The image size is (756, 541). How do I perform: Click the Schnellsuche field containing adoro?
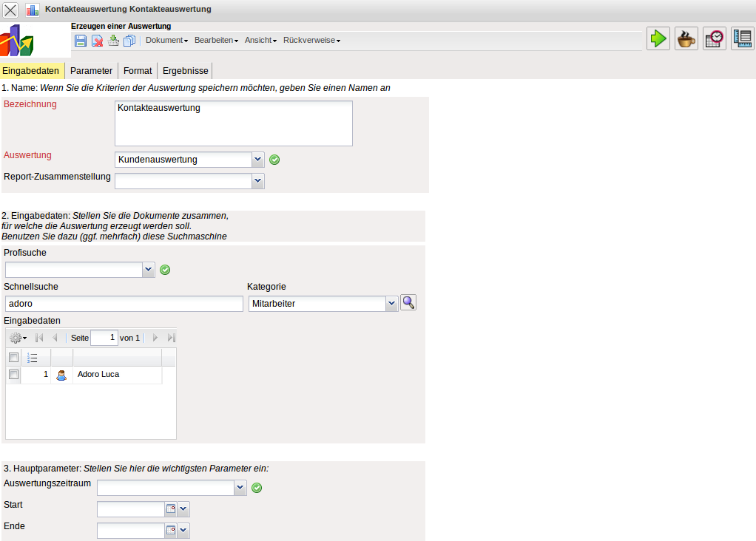point(124,304)
